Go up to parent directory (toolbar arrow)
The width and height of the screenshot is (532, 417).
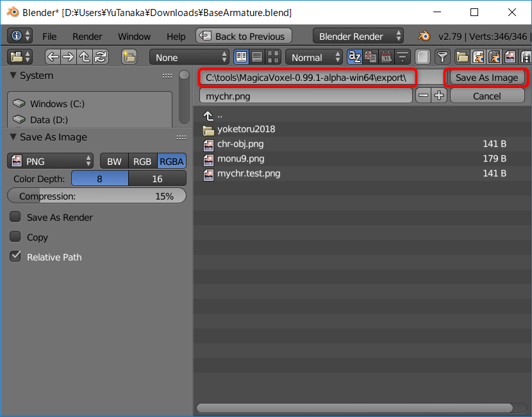[85, 56]
